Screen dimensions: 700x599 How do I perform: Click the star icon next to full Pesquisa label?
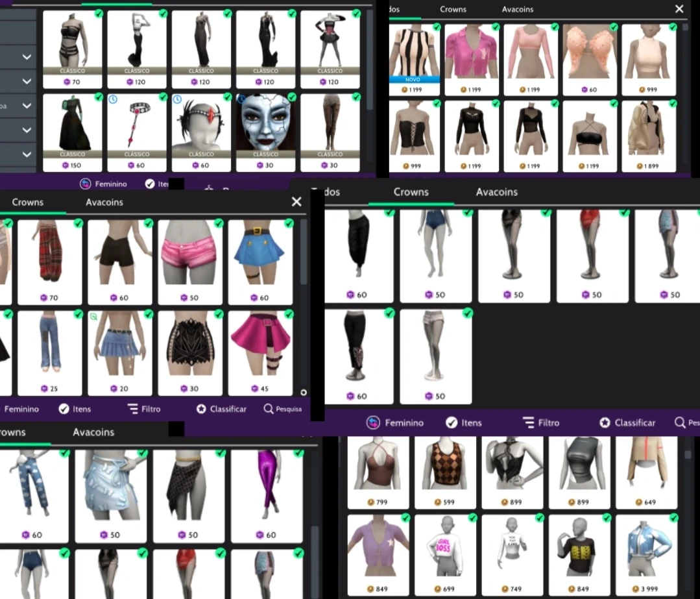pyautogui.click(x=201, y=409)
